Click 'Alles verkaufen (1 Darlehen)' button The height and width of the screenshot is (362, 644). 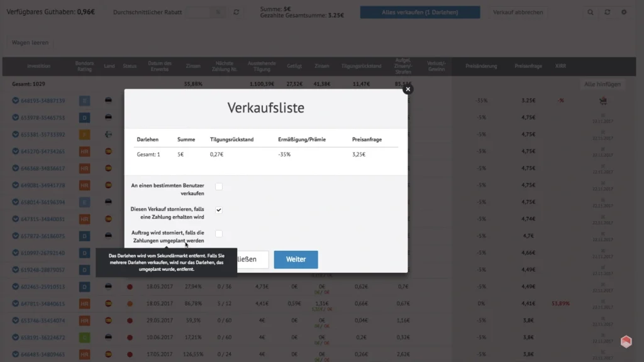tap(419, 13)
